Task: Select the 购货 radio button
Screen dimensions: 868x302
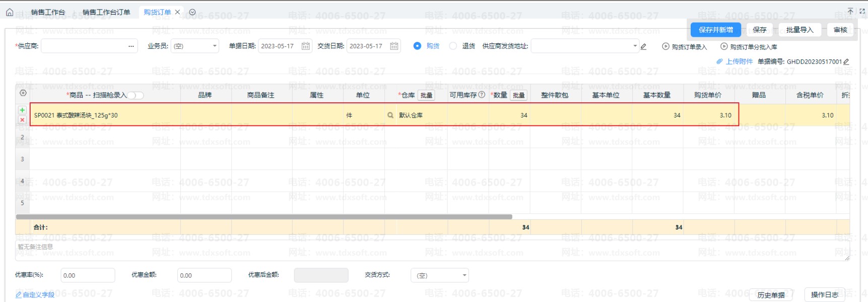Action: click(x=417, y=46)
